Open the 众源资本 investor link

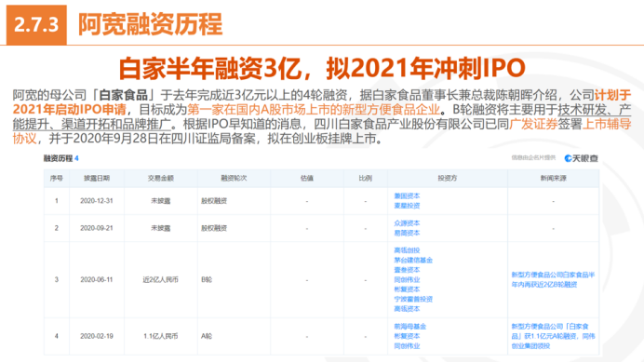pyautogui.click(x=407, y=223)
